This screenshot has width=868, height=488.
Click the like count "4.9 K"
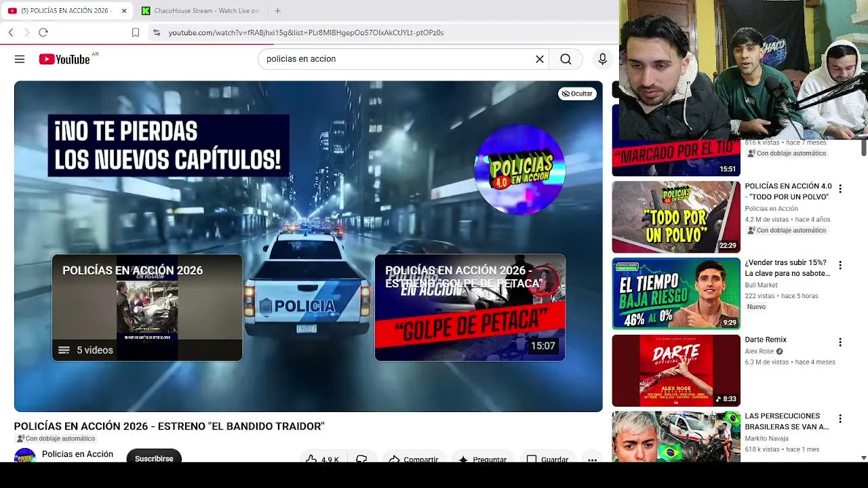pos(330,460)
